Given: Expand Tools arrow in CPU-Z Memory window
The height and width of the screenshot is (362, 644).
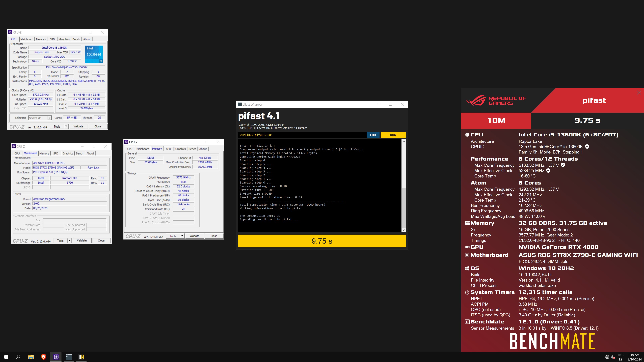Looking at the screenshot, I should [182, 236].
